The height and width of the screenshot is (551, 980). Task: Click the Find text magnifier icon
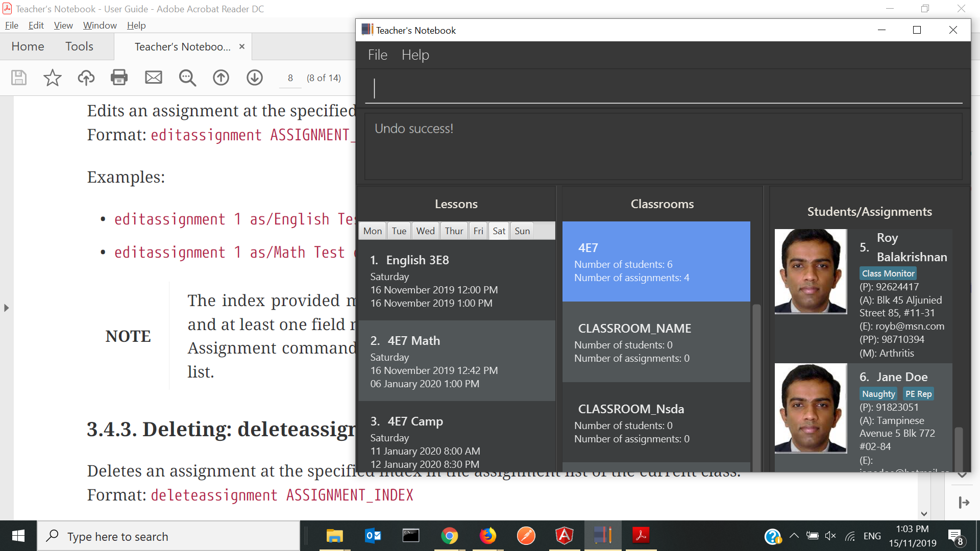[x=187, y=78]
